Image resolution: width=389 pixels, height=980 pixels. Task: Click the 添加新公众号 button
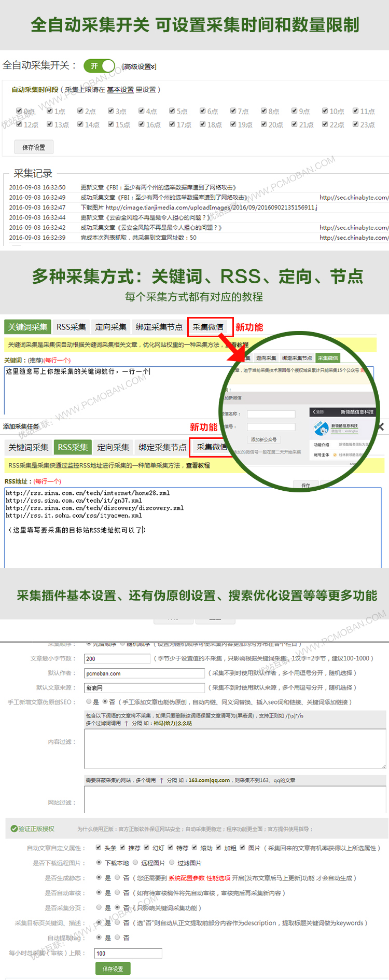point(264,439)
